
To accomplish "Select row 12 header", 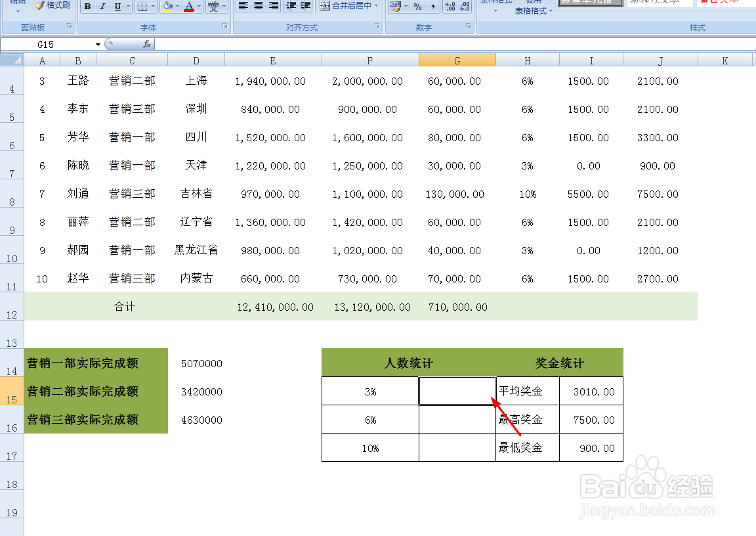I will click(12, 306).
